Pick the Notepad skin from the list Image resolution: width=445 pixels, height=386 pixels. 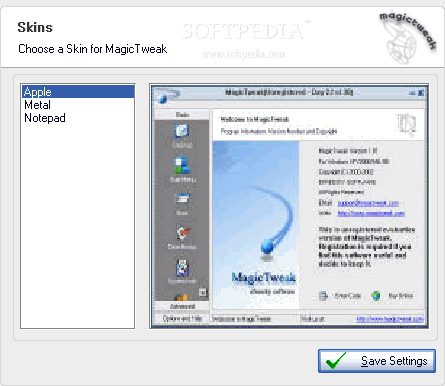pos(78,118)
